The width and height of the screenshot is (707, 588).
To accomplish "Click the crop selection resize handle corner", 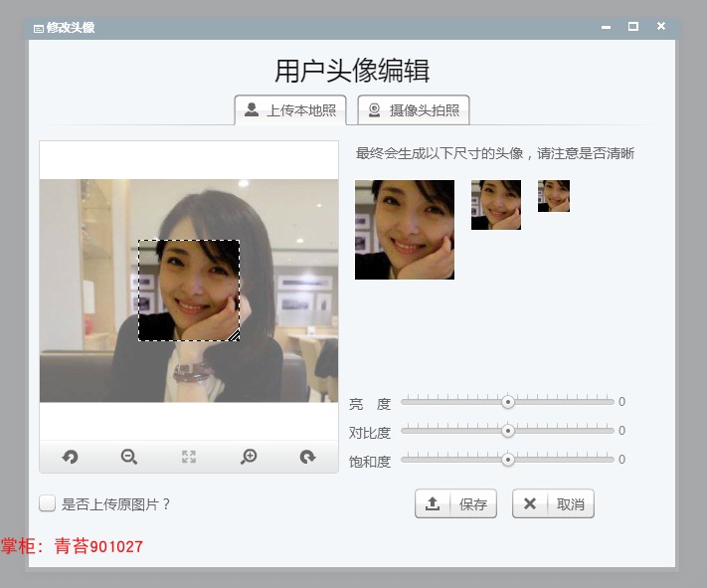I will [x=235, y=335].
